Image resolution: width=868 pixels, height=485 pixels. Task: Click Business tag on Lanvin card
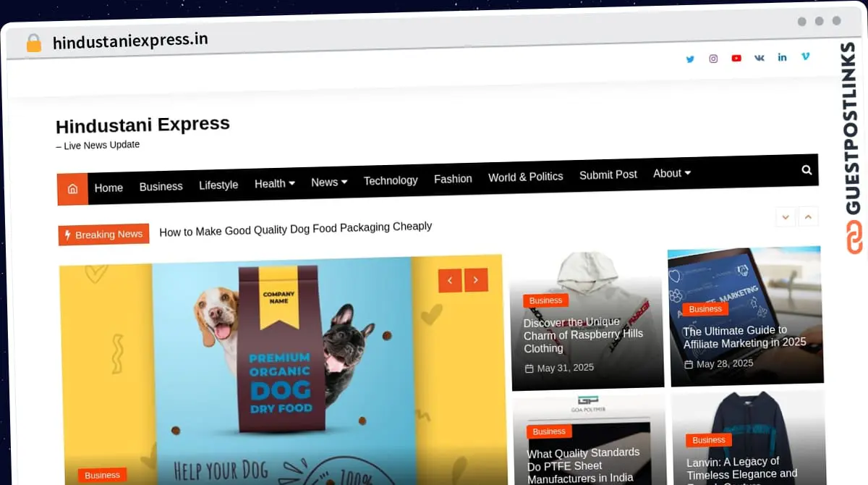pos(709,440)
